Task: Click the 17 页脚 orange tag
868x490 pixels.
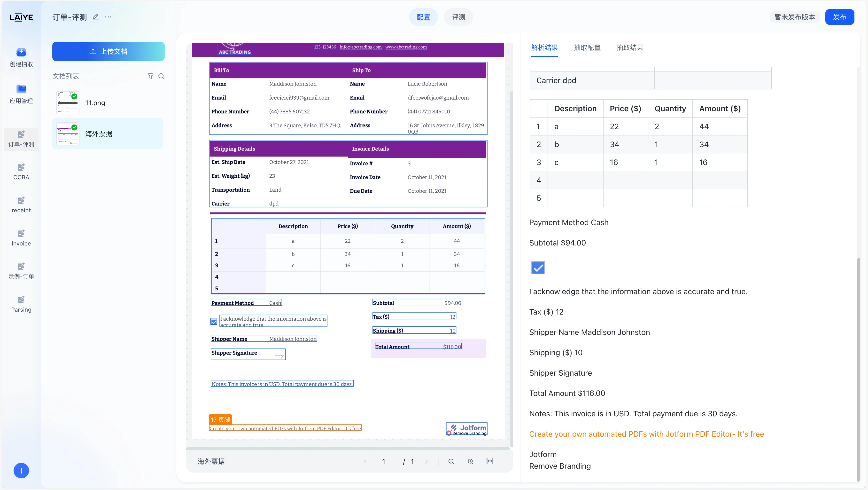Action: [220, 419]
